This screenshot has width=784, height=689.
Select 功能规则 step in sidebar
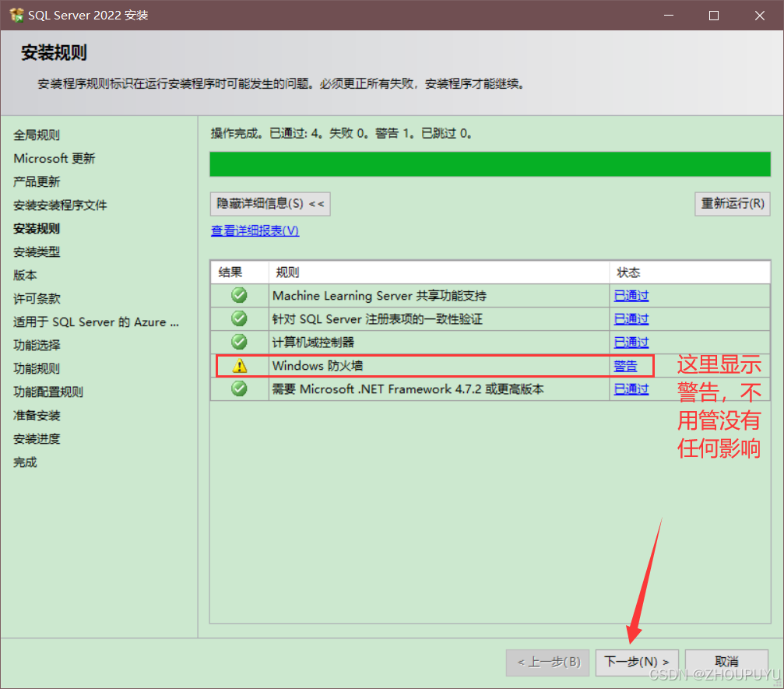click(x=37, y=368)
